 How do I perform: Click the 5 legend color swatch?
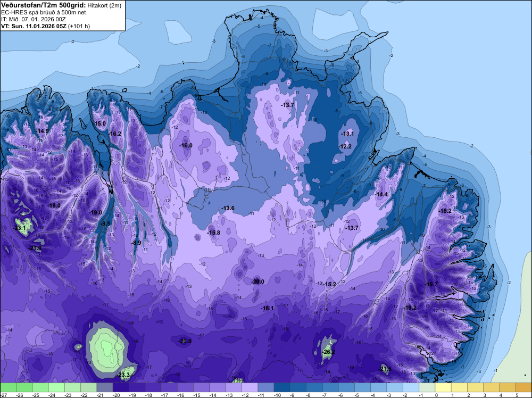point(523,387)
